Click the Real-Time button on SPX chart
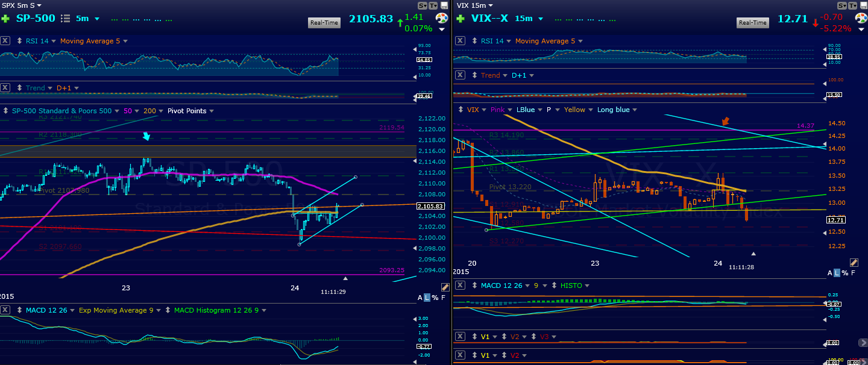This screenshot has height=365, width=868. (325, 23)
